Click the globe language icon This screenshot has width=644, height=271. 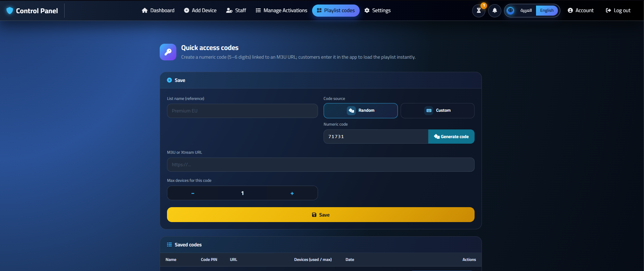pyautogui.click(x=510, y=10)
